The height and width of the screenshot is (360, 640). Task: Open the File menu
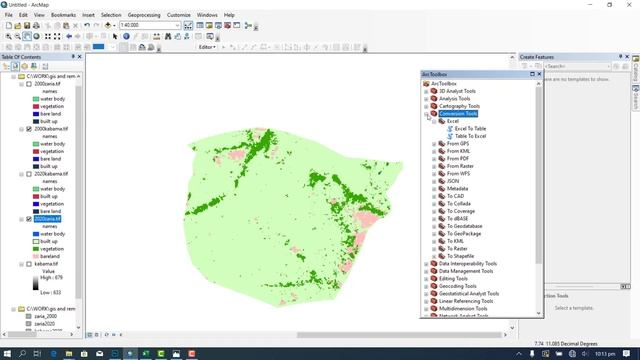tap(9, 15)
